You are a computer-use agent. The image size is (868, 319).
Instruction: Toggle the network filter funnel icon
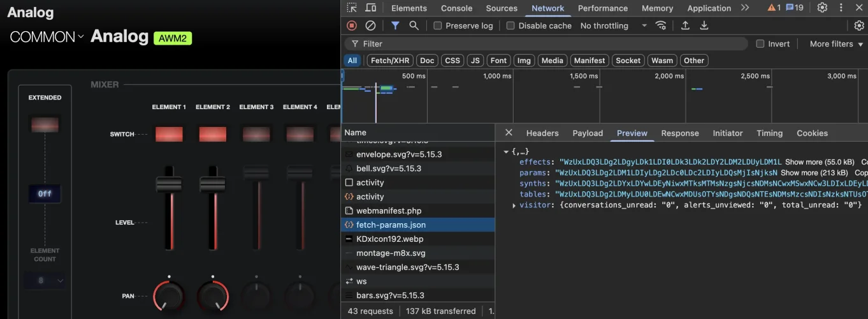[x=395, y=26]
